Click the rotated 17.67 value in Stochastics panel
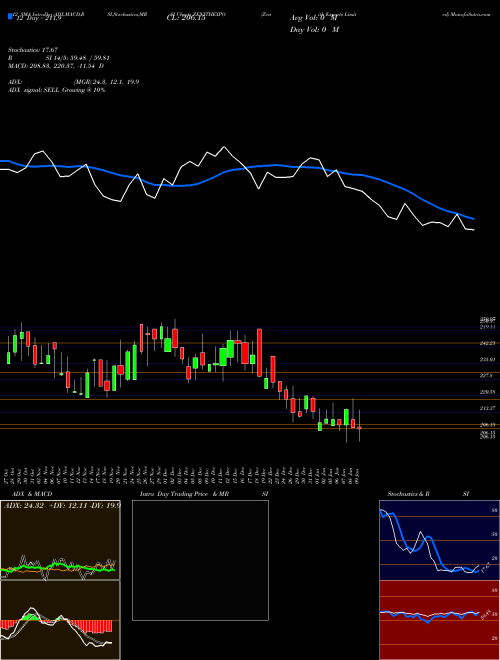 [x=485, y=566]
